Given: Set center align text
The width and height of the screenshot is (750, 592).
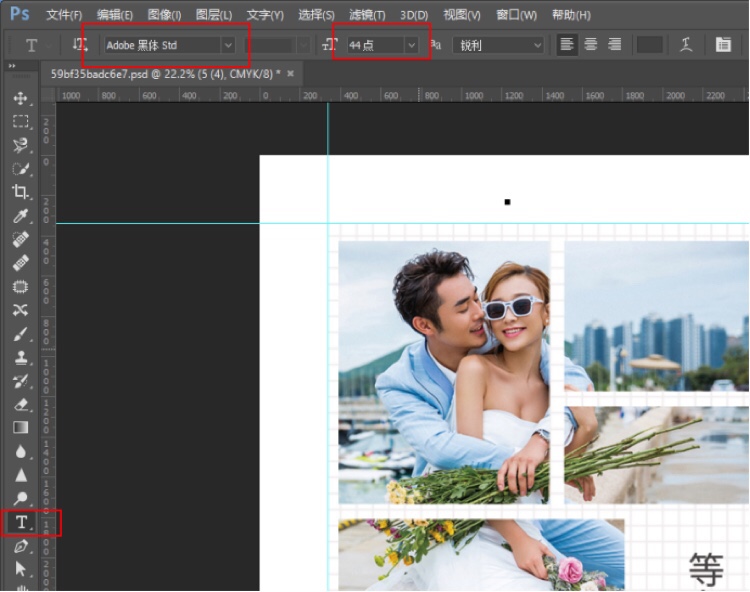Looking at the screenshot, I should coord(591,45).
